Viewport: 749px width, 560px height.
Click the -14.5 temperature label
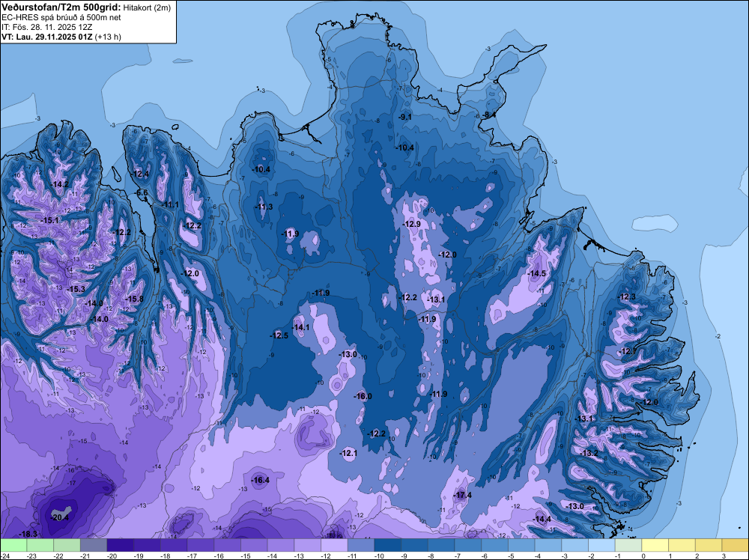tap(537, 273)
